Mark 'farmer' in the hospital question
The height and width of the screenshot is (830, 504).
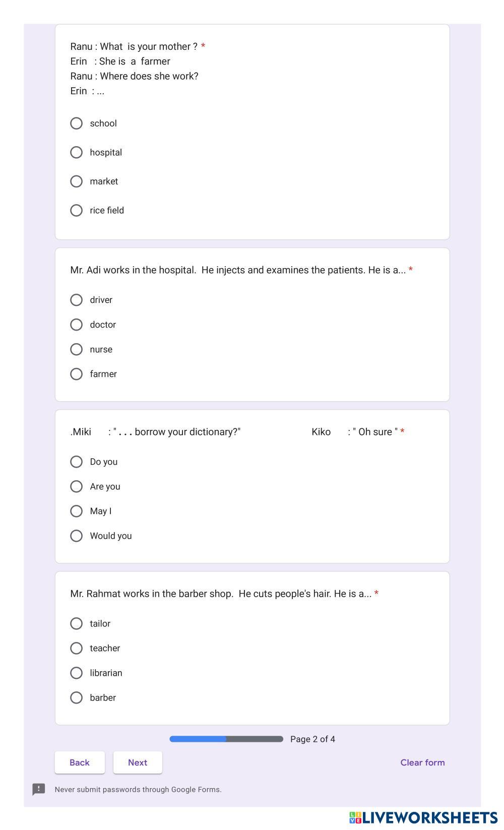pyautogui.click(x=76, y=374)
